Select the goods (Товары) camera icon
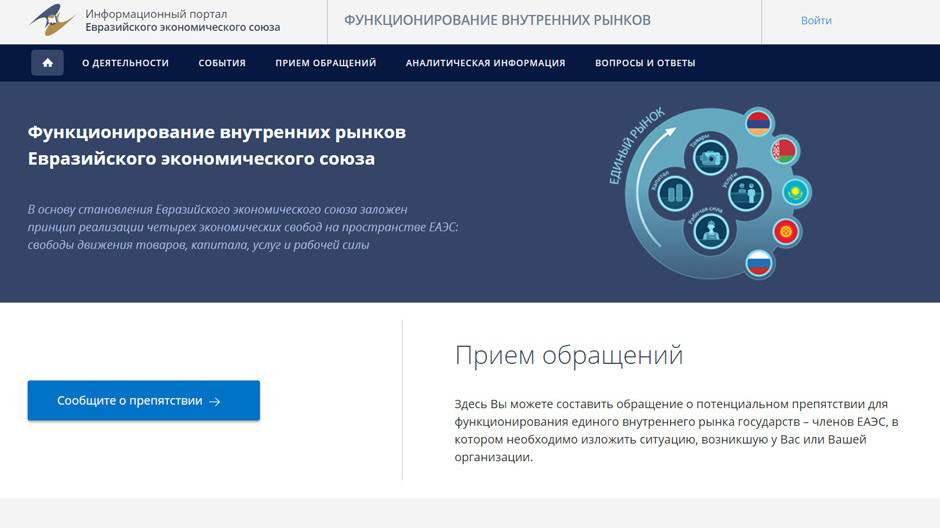This screenshot has width=940, height=528. pyautogui.click(x=710, y=158)
